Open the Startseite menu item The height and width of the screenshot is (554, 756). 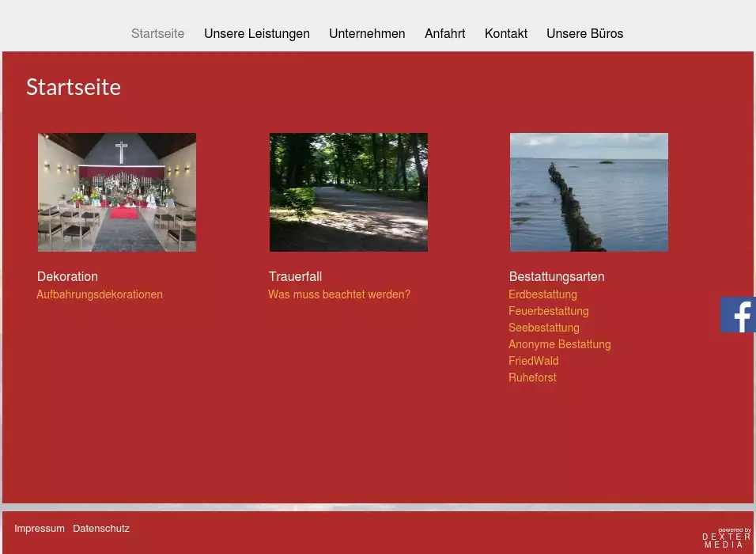pos(157,33)
